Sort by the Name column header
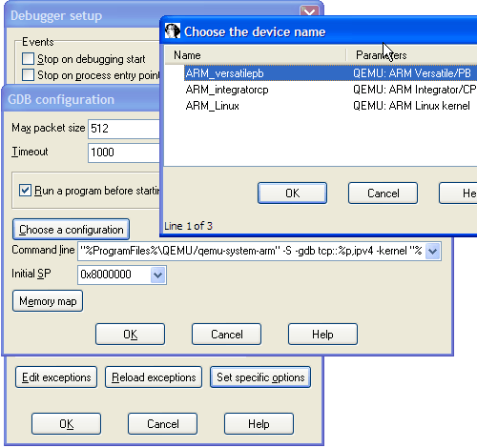Image resolution: width=477 pixels, height=448 pixels. tap(256, 55)
